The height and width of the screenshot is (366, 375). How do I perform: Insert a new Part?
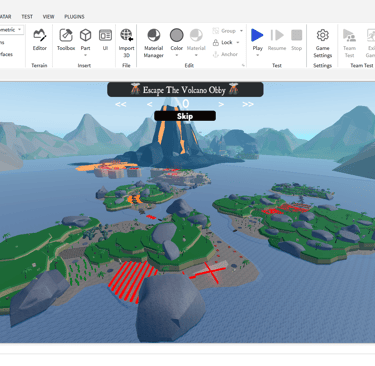[86, 37]
